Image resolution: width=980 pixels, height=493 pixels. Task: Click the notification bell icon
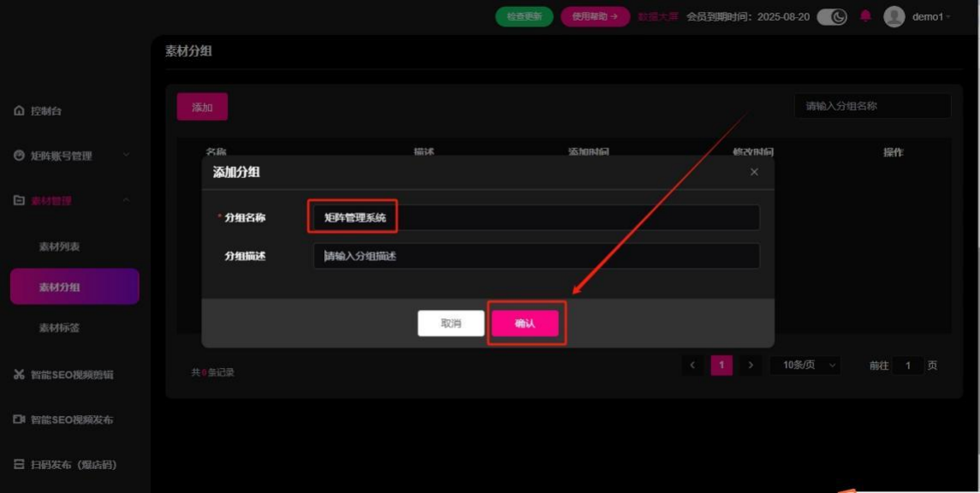[865, 17]
